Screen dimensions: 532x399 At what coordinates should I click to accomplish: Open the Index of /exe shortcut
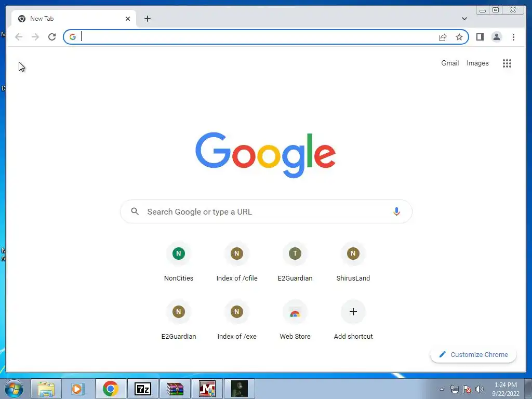(237, 321)
